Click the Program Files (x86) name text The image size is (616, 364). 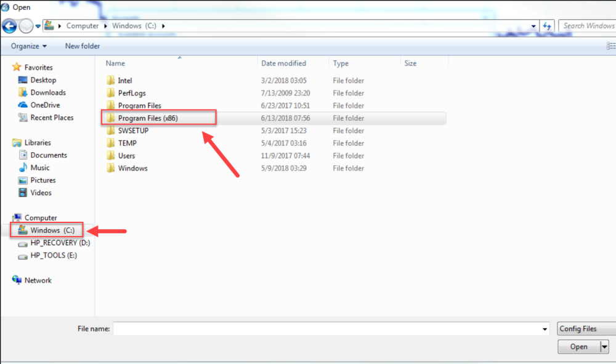148,118
